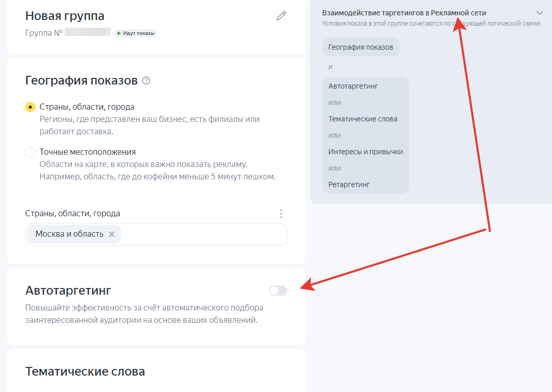Open the kebab menu beside Страны, области, города
This screenshot has height=392, width=552.
(281, 214)
